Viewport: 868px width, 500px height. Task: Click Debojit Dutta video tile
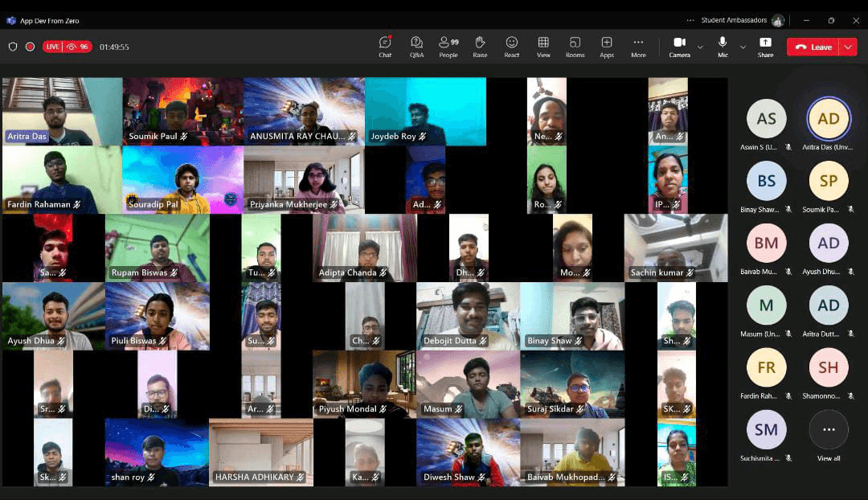coord(469,316)
